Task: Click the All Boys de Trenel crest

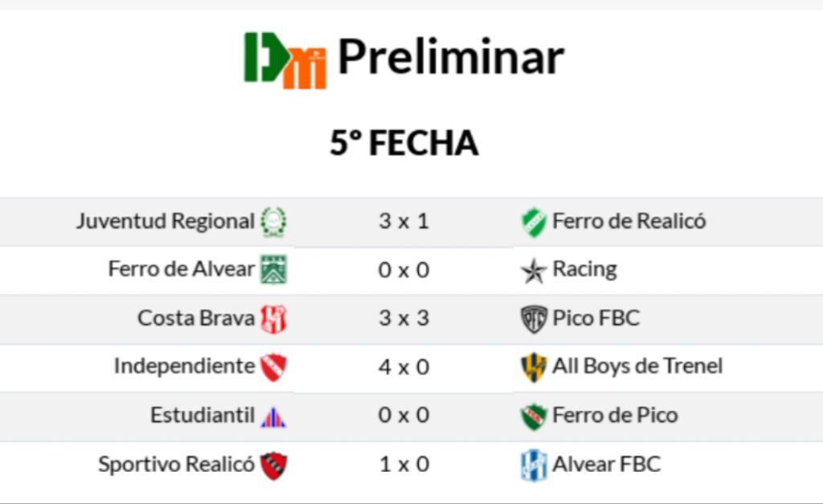Action: tap(533, 367)
